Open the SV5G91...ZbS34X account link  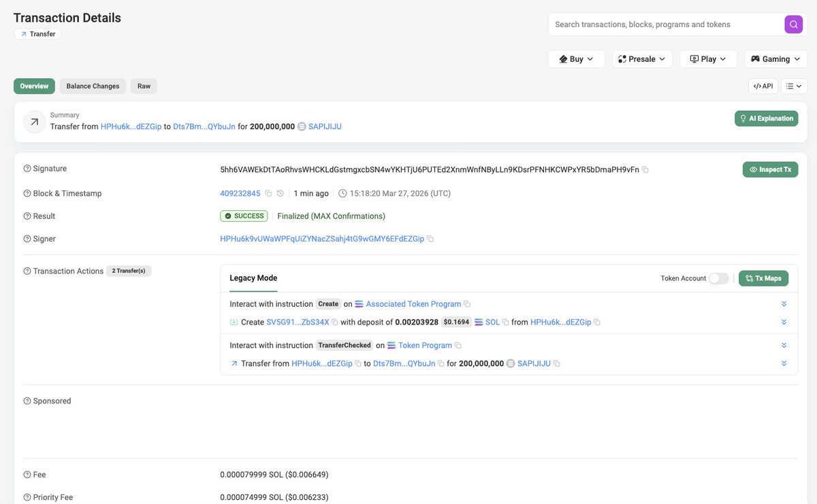tap(298, 322)
